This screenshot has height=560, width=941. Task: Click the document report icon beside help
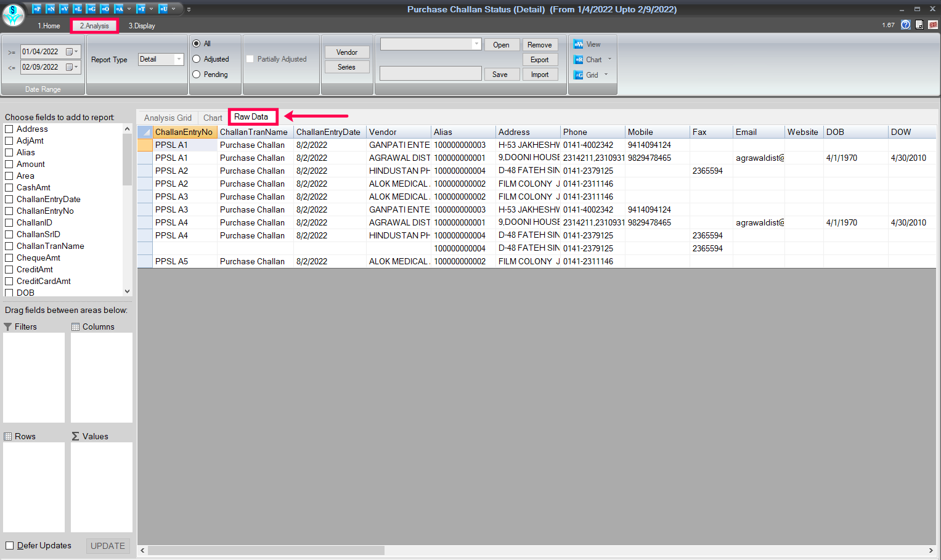(x=919, y=25)
